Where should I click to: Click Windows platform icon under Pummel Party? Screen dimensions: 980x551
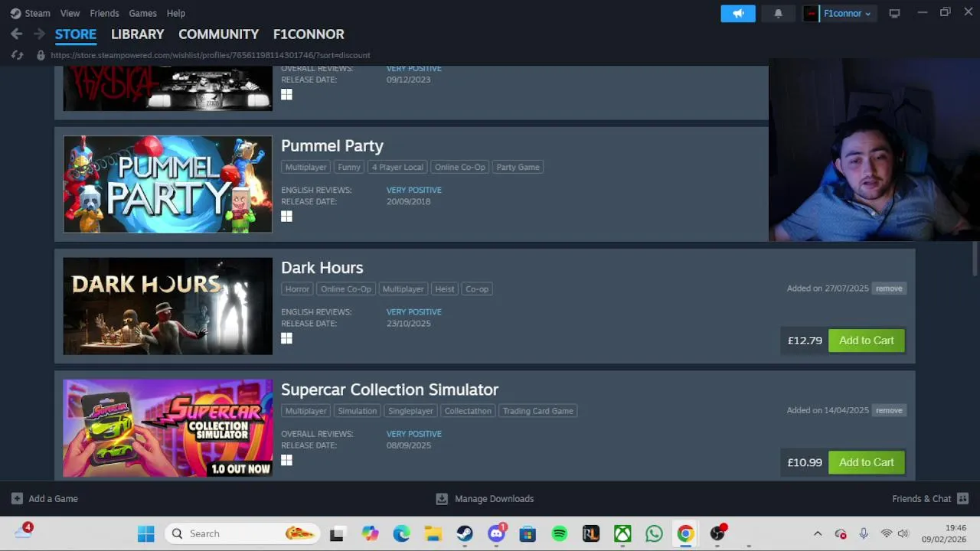(x=286, y=217)
